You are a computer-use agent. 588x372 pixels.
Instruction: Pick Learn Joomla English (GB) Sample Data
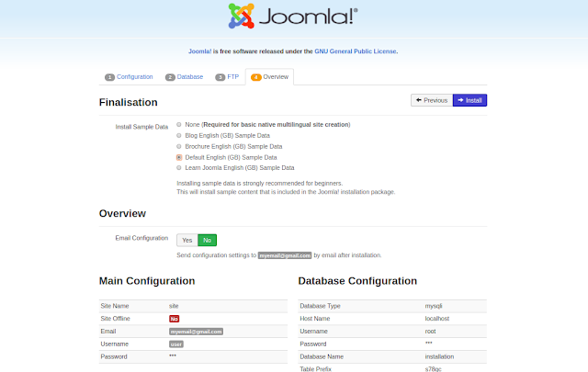click(x=179, y=167)
